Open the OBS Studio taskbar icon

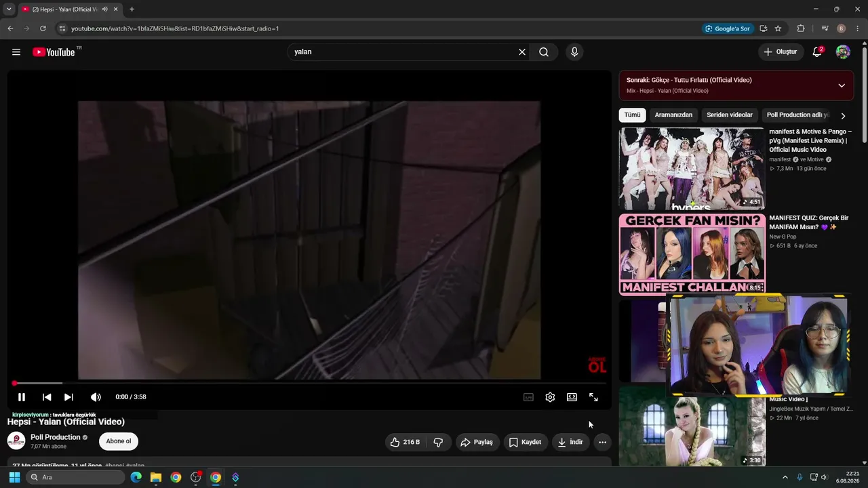196,477
